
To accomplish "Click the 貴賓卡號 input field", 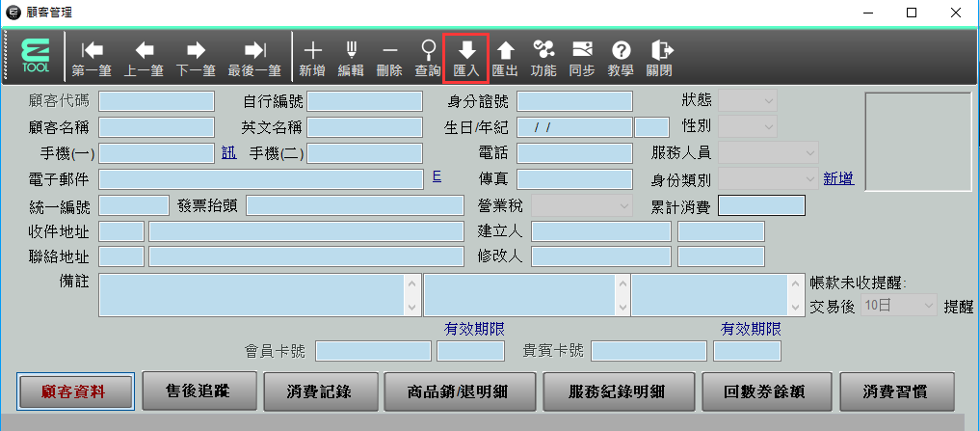I will point(649,352).
